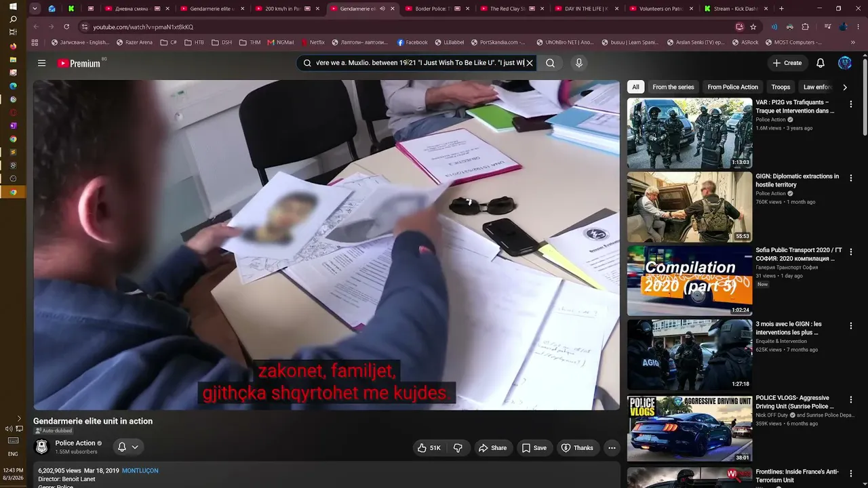Open the Windows Start menu
The height and width of the screenshot is (488, 868).
point(13,7)
